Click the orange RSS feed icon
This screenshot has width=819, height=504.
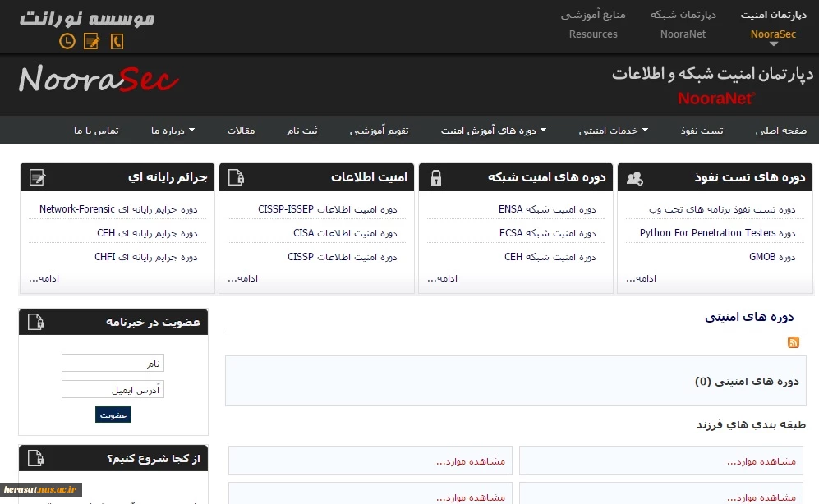[793, 342]
